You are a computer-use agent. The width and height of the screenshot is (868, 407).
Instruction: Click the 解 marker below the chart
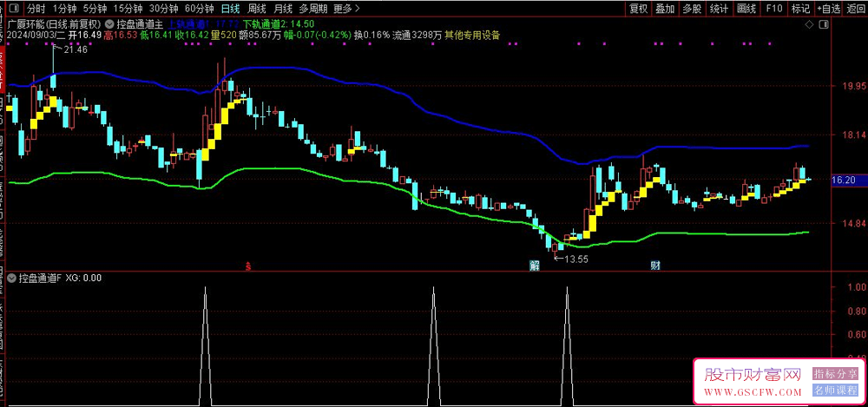(534, 266)
